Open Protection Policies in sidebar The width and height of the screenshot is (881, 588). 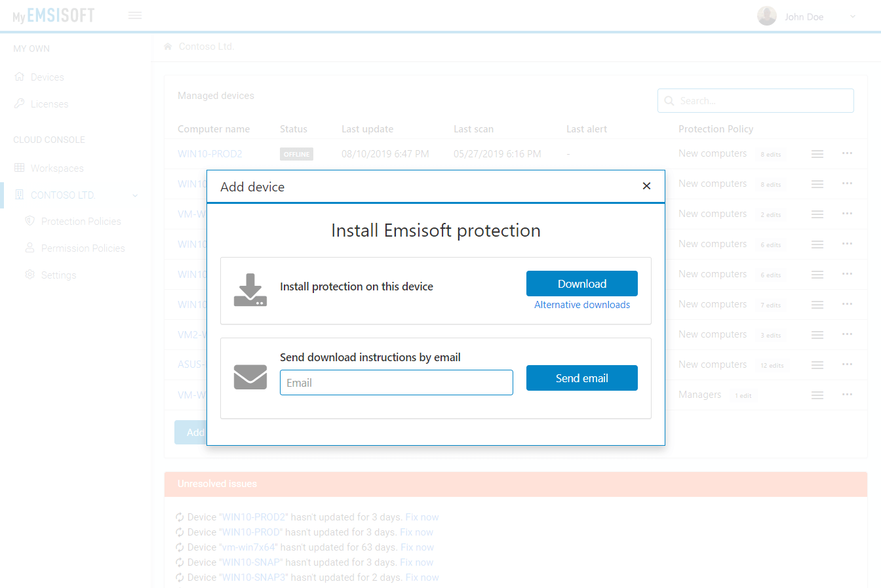click(x=81, y=222)
